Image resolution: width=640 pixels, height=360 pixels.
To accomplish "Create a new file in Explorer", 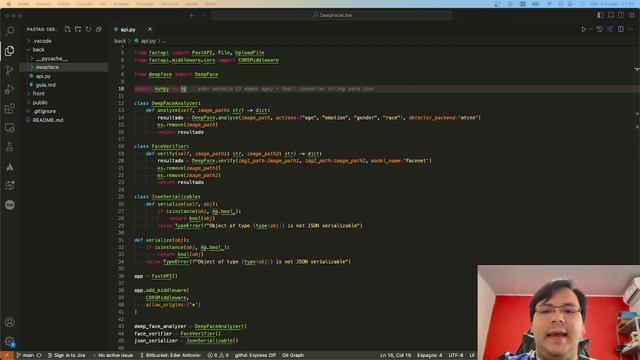I will point(67,29).
